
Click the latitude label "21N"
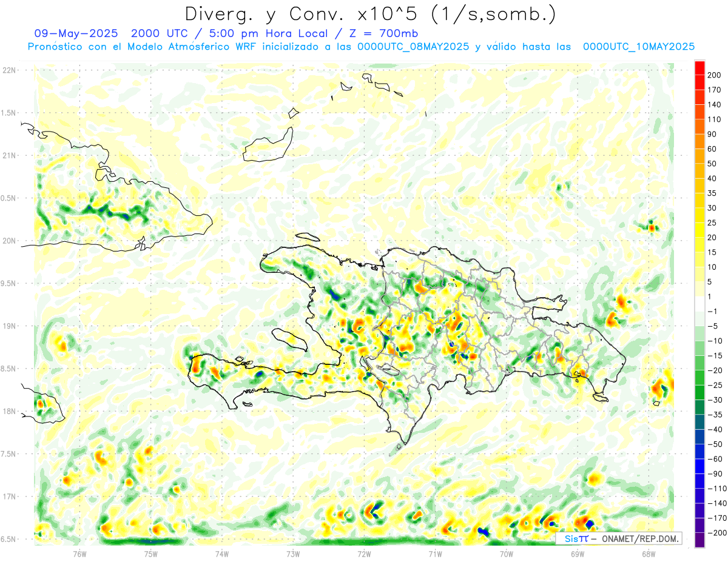point(8,156)
